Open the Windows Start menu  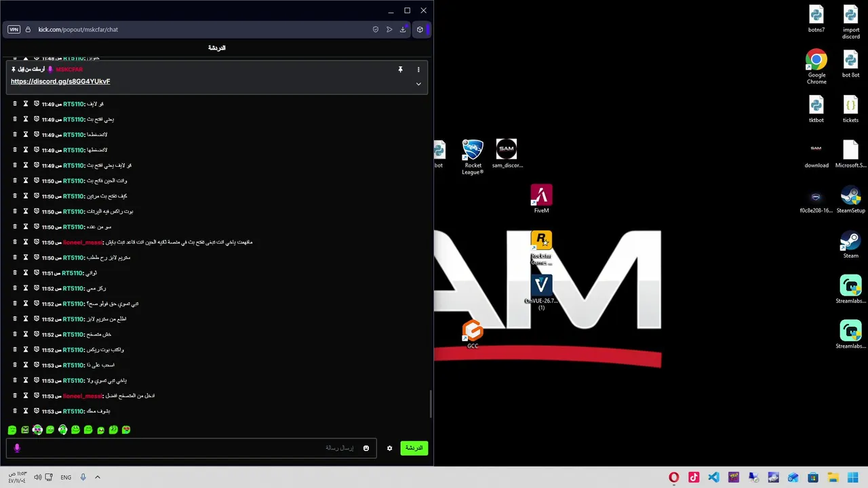tap(852, 478)
